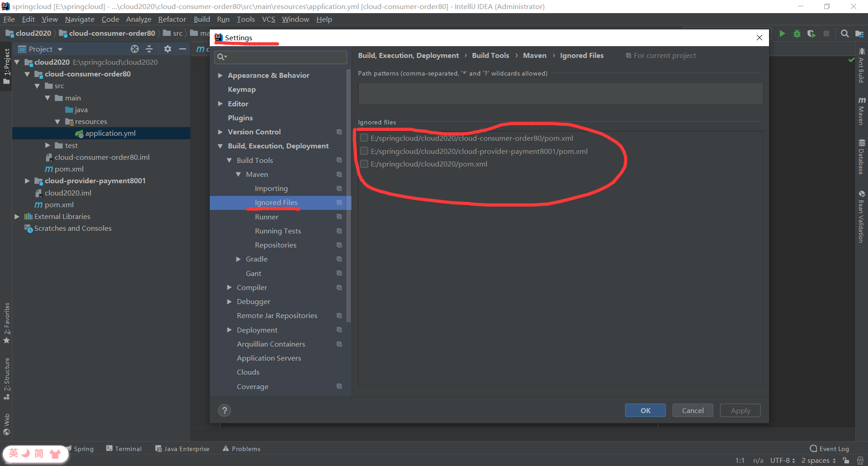Click the Path patterns input field
Image resolution: width=868 pixels, height=466 pixels.
tap(561, 94)
